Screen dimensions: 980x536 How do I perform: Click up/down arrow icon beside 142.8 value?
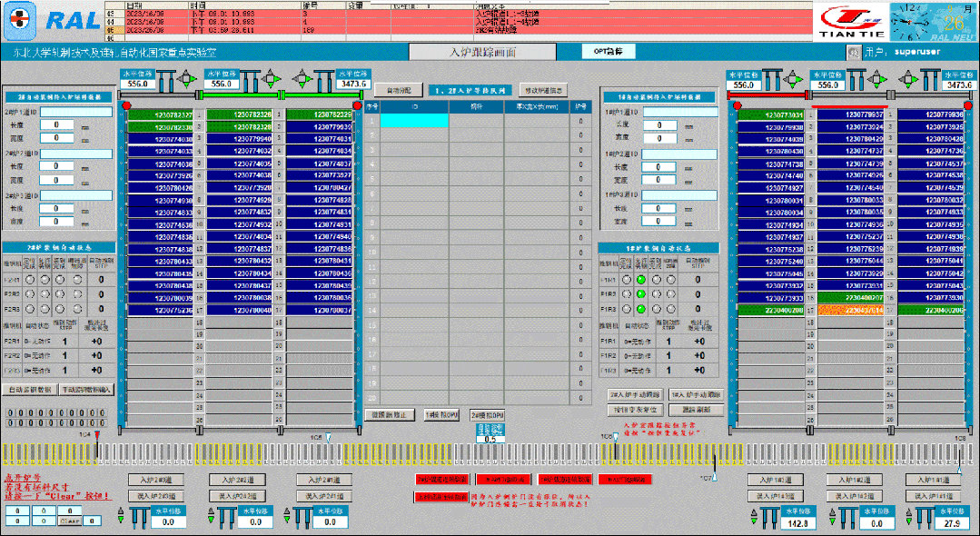[x=755, y=517]
